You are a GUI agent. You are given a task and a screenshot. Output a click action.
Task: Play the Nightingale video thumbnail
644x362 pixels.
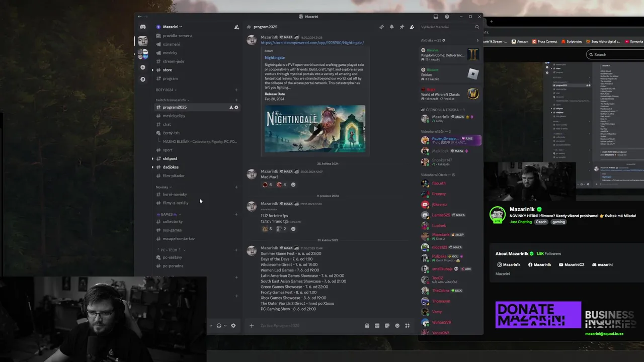315,129
